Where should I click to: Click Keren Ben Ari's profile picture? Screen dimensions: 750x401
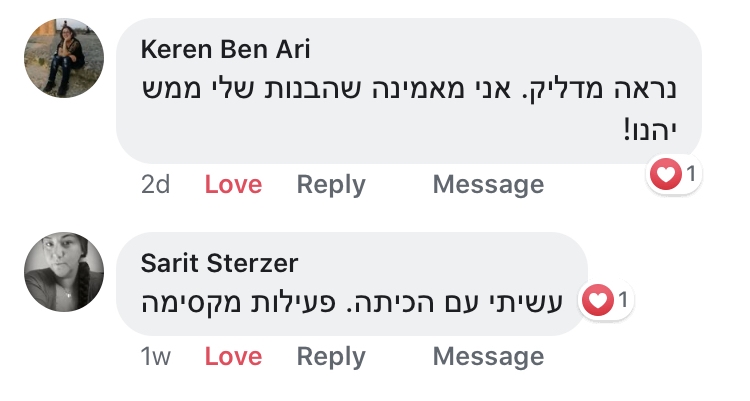coord(64,58)
